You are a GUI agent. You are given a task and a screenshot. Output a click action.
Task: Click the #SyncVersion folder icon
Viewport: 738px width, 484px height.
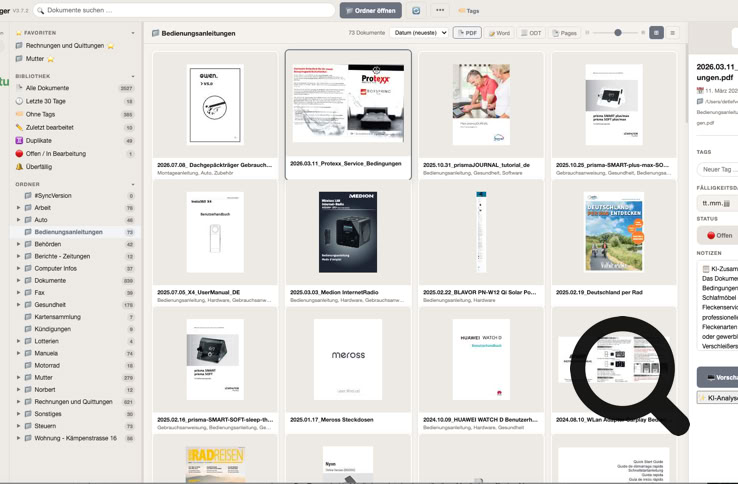click(28, 195)
